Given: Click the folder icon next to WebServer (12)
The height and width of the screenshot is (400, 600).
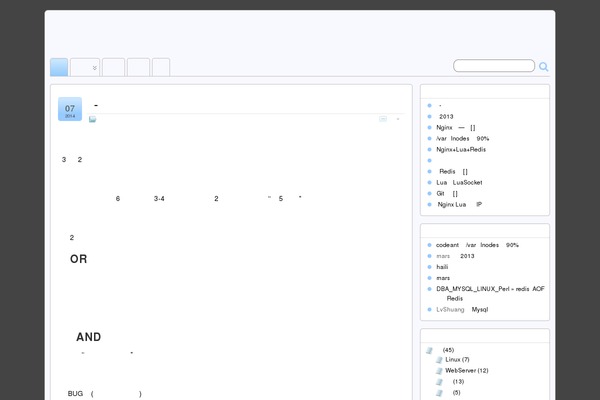Looking at the screenshot, I should click(x=439, y=371).
